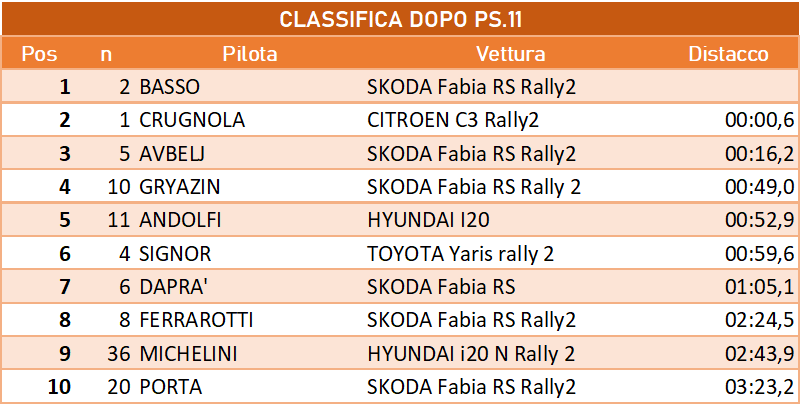
Task: Click the Distacco column header
Action: pyautogui.click(x=729, y=54)
